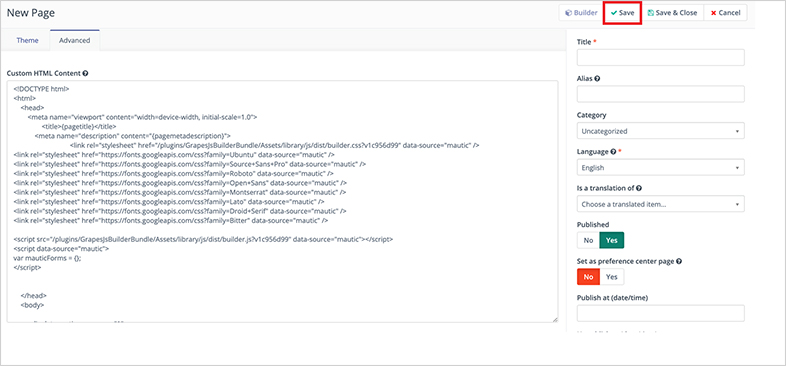The image size is (786, 366).
Task: Click the Montserrat font stylesheet line
Action: click(x=181, y=192)
